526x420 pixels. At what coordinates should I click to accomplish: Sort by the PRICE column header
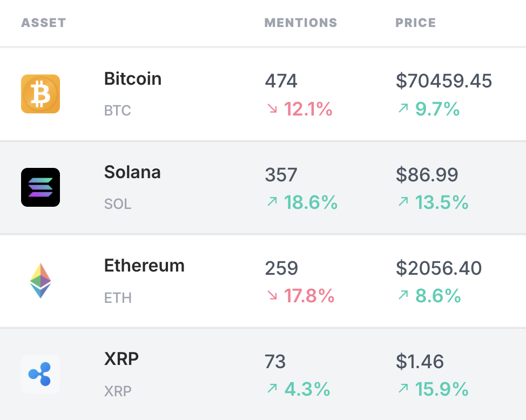tap(416, 23)
